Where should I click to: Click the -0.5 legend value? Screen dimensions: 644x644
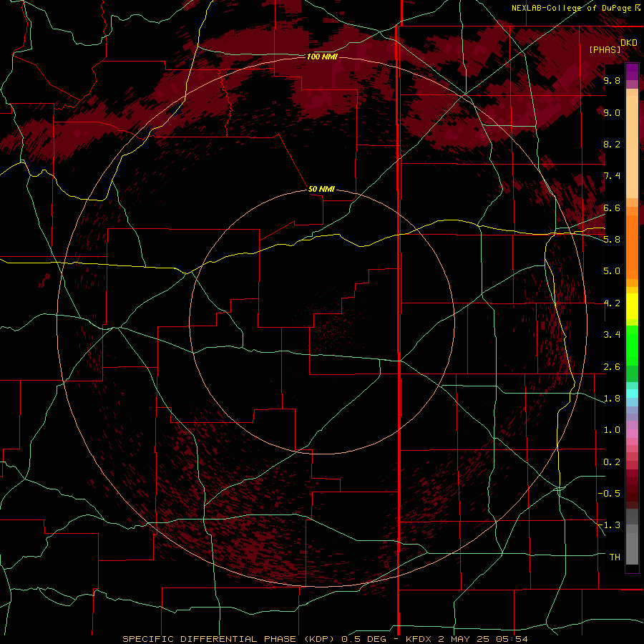[609, 494]
